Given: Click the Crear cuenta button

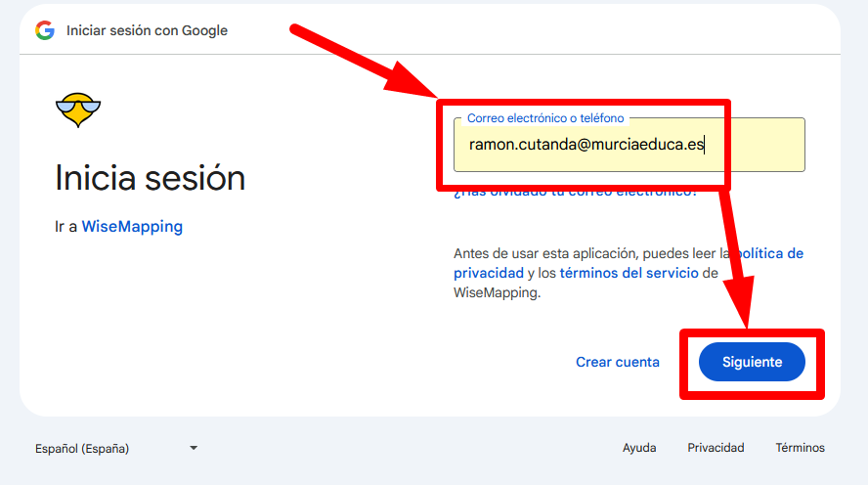Looking at the screenshot, I should pos(617,362).
